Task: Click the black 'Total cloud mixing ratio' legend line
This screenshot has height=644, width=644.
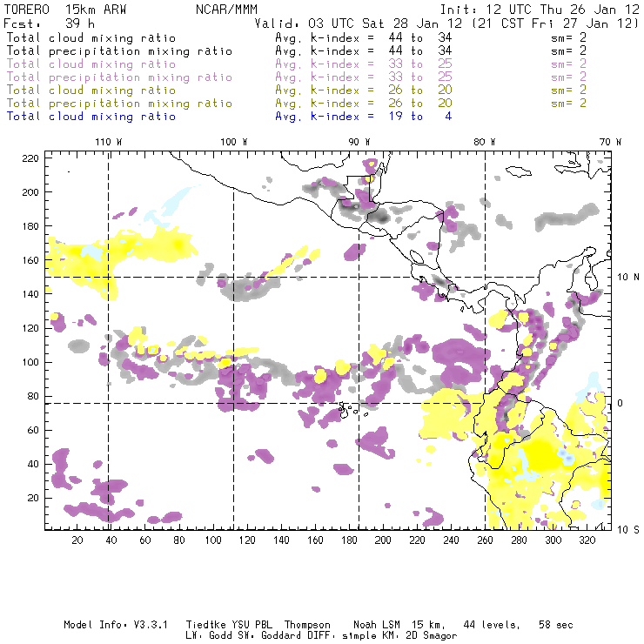Action: point(91,38)
